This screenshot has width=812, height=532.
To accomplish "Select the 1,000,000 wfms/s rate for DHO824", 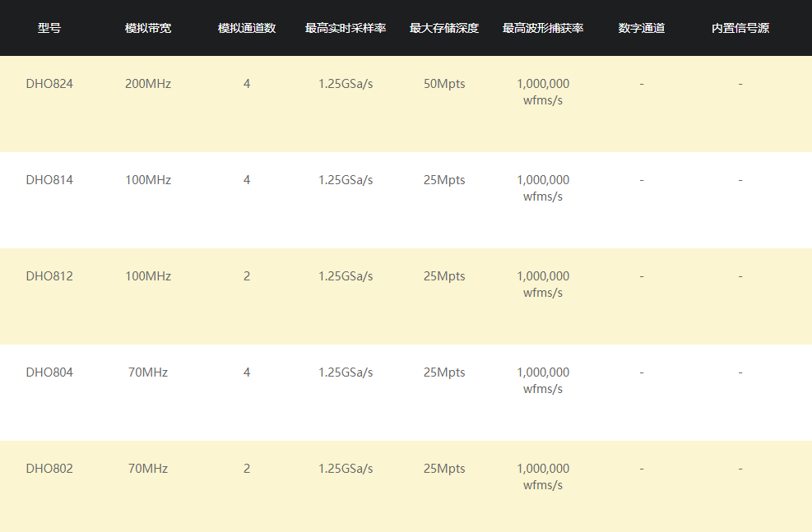I will (x=543, y=92).
